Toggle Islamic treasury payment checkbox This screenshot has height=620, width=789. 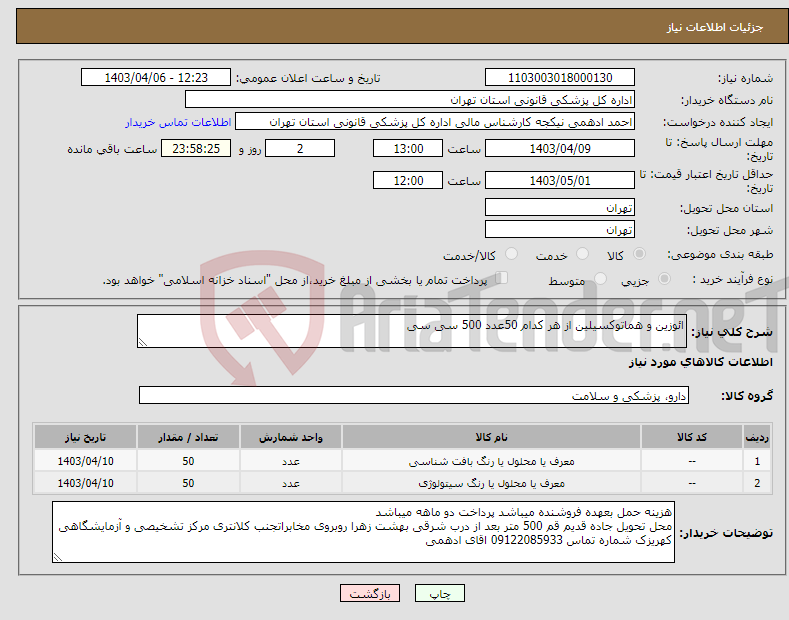click(x=502, y=278)
